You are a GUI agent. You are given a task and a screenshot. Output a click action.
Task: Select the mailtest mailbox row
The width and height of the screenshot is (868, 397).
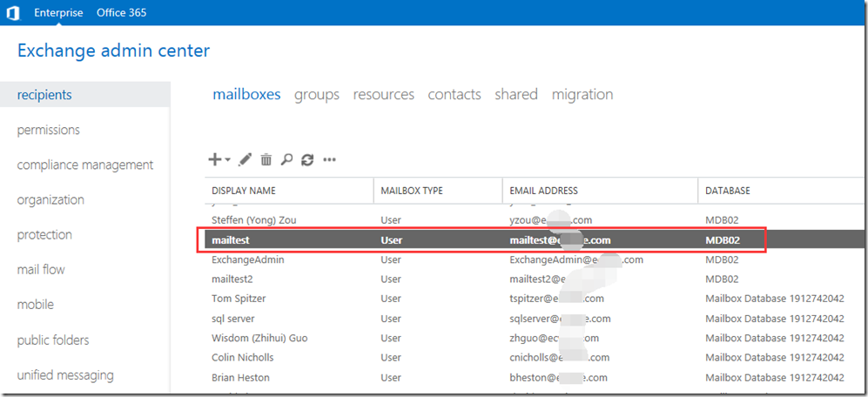pyautogui.click(x=534, y=240)
